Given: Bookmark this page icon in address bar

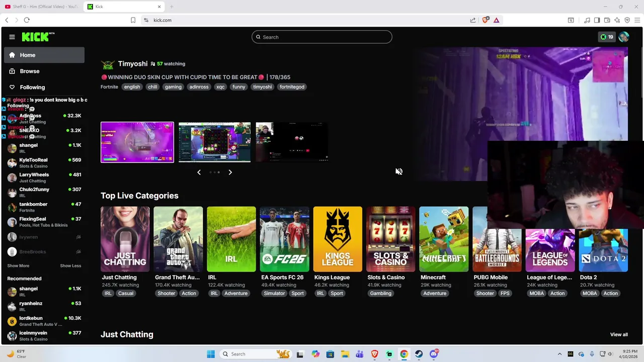Looking at the screenshot, I should (x=133, y=20).
